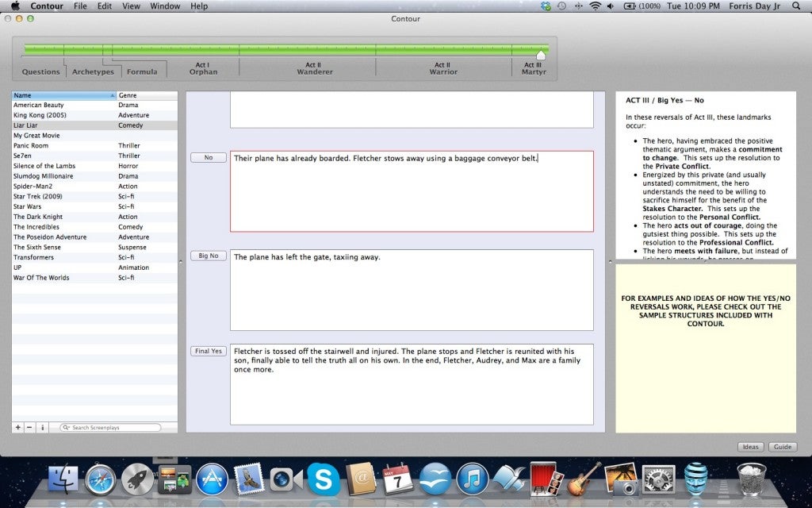Viewport: 812px width, 508px height.
Task: Open the Ideas panel button
Action: (x=750, y=447)
